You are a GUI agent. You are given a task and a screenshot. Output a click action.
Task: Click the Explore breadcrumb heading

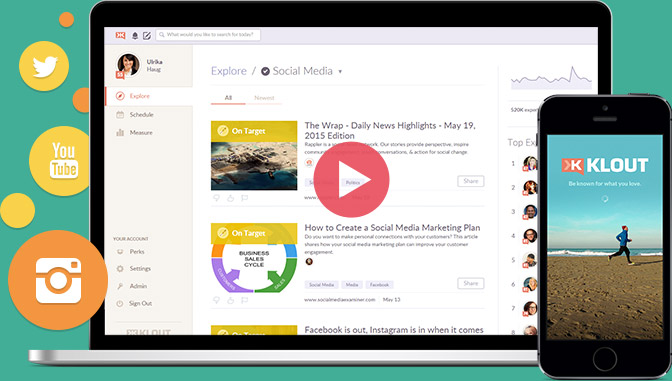click(229, 71)
